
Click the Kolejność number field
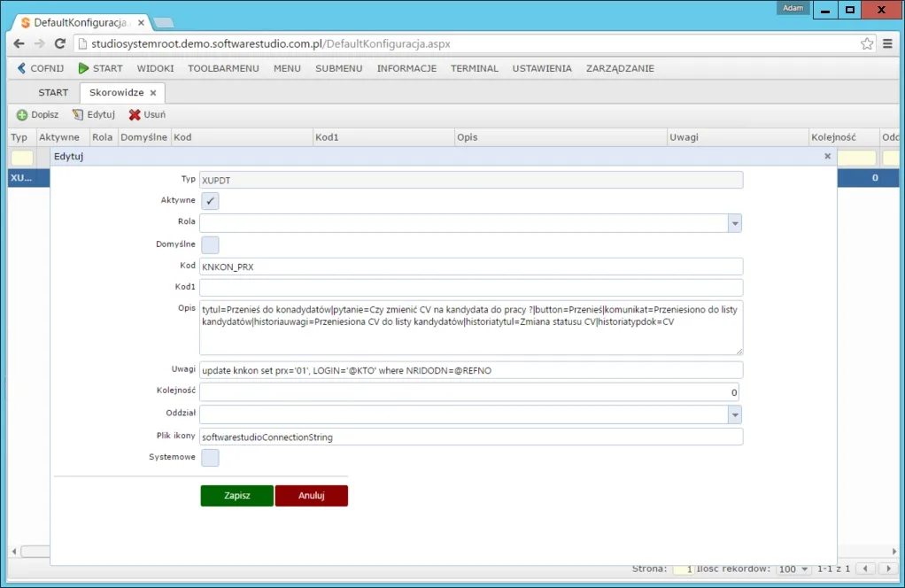pyautogui.click(x=469, y=392)
